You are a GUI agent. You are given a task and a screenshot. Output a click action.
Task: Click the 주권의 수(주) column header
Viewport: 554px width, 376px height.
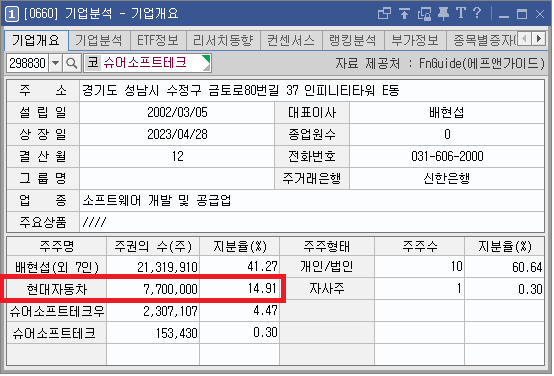(153, 247)
